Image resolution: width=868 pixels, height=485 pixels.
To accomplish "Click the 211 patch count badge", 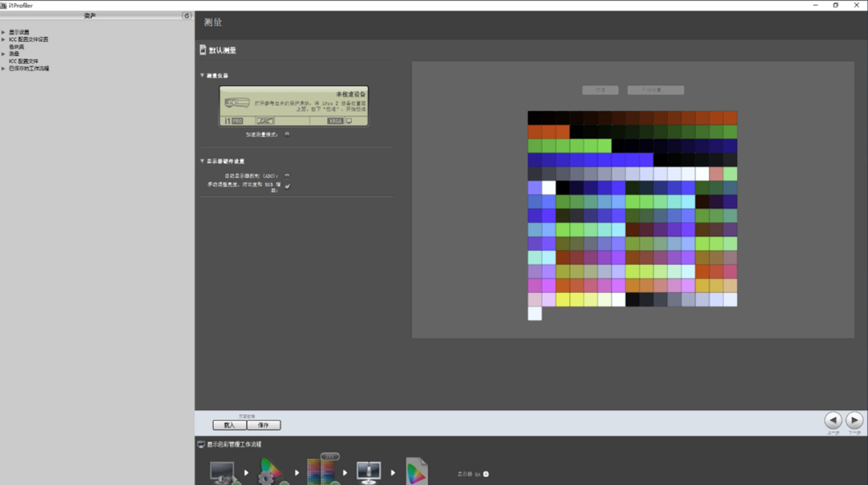I will 330,457.
